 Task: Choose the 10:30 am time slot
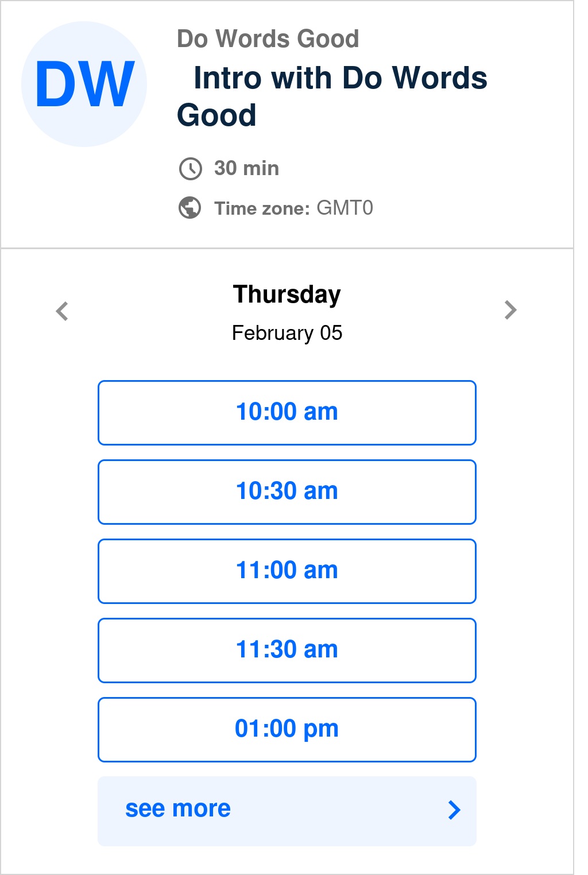287,491
